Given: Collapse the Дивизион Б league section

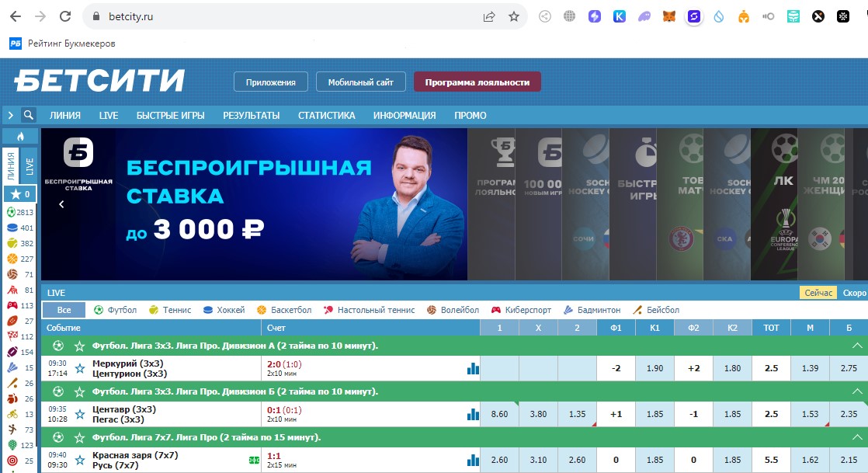Looking at the screenshot, I should coord(857,391).
